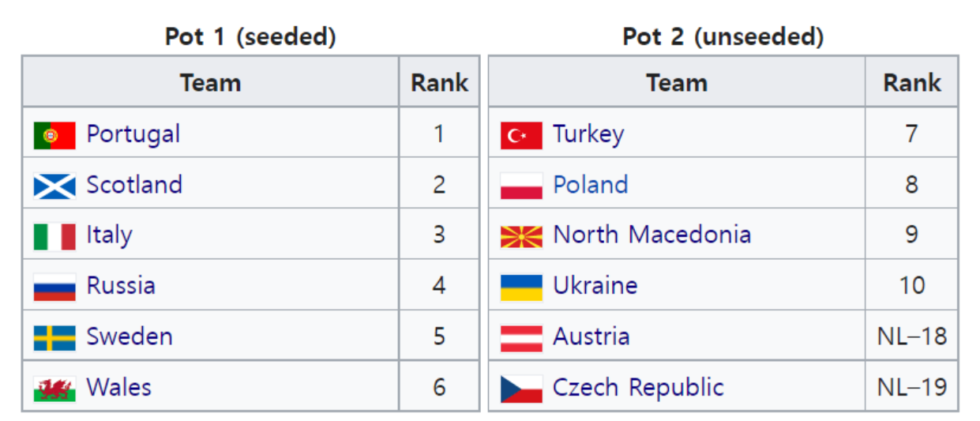Click the Pot 1 Team column header
This screenshot has height=421, width=980.
pyautogui.click(x=210, y=82)
